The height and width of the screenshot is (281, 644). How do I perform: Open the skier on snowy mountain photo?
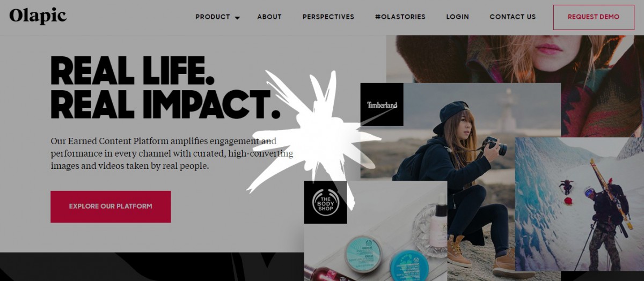(x=580, y=204)
